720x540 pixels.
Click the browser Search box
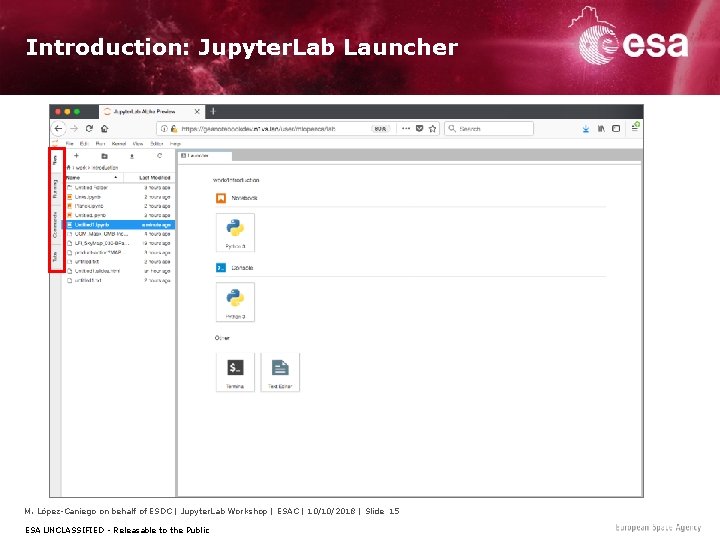(489, 129)
